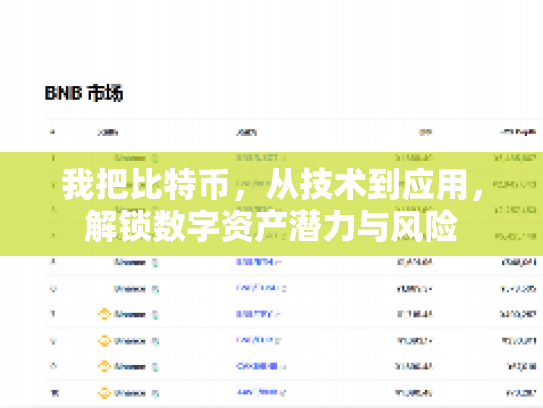Open the Binance exchange link in row 5

(x=130, y=263)
